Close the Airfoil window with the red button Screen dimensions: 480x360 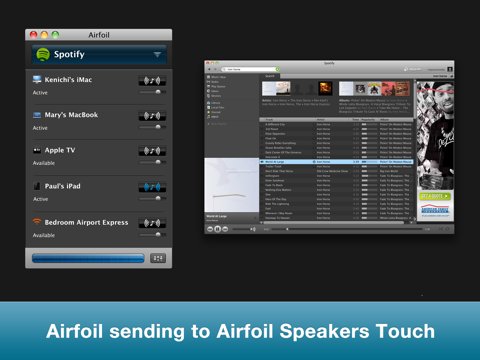point(34,35)
